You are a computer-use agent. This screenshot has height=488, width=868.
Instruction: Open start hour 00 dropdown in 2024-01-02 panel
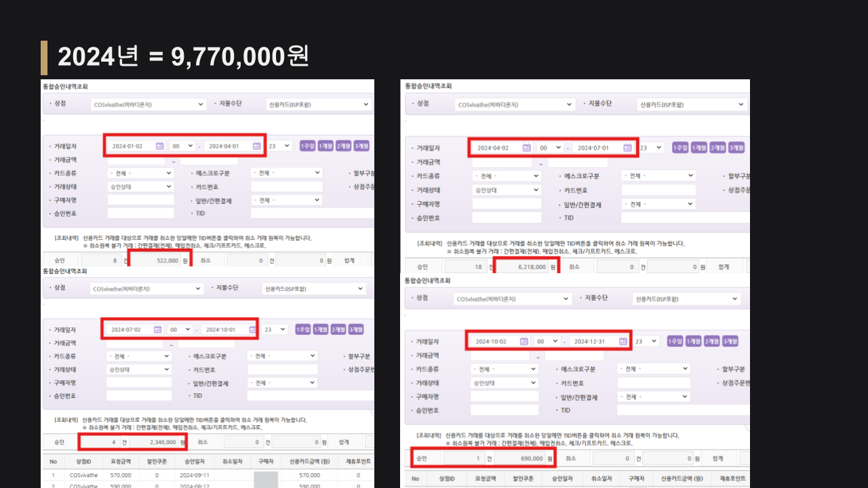point(182,146)
